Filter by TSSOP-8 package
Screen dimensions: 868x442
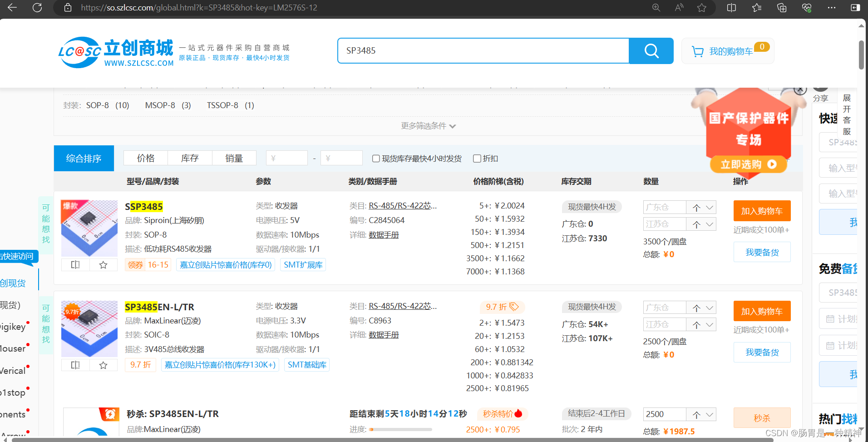click(x=231, y=105)
